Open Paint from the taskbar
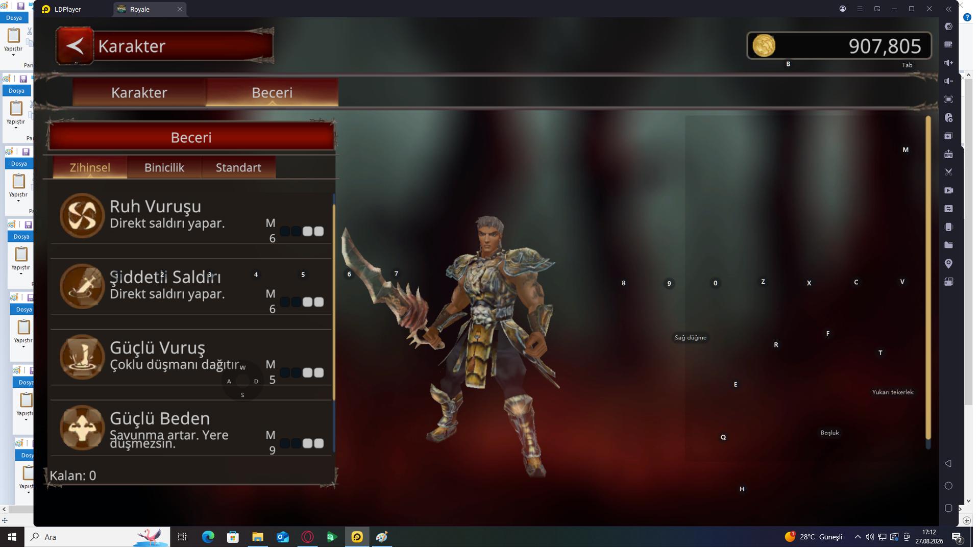Image resolution: width=980 pixels, height=550 pixels. [x=382, y=537]
